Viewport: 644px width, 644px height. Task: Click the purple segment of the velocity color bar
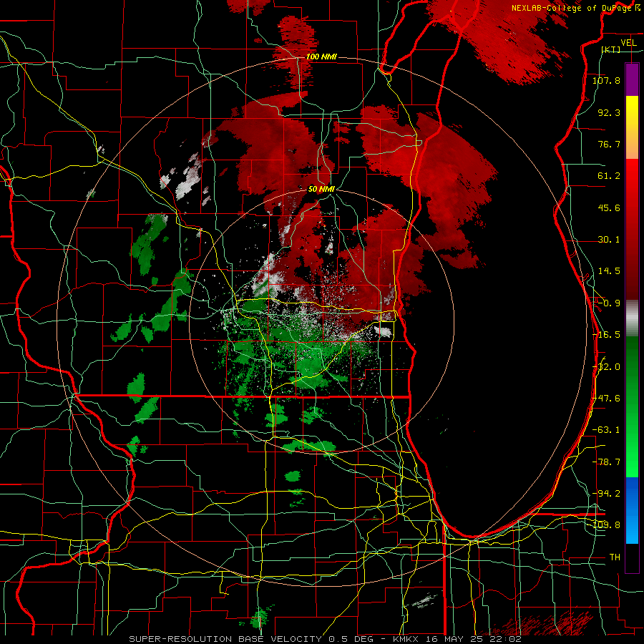tap(632, 79)
